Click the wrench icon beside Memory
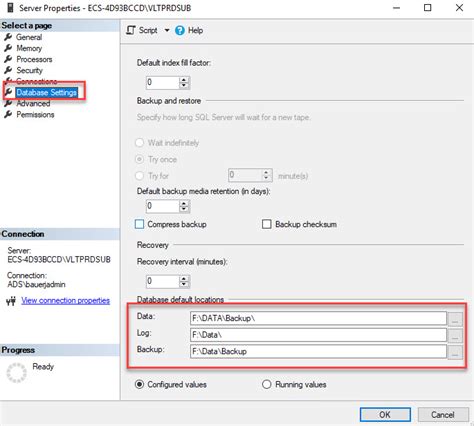The width and height of the screenshot is (474, 426). pyautogui.click(x=8, y=48)
